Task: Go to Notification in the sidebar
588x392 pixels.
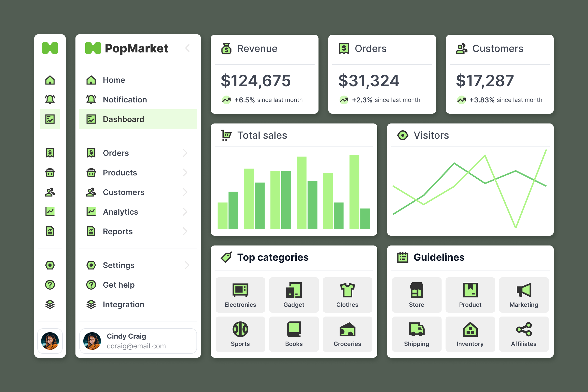Action: (x=124, y=99)
